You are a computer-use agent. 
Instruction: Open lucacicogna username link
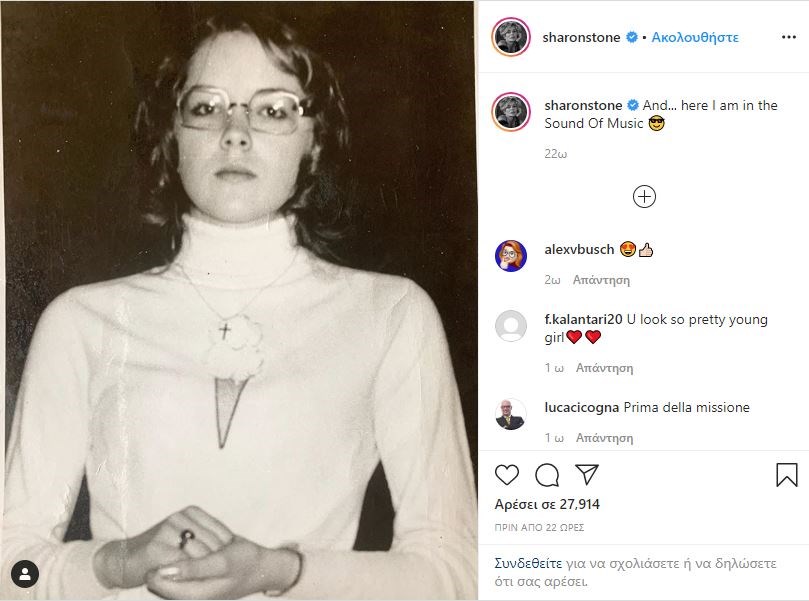(x=581, y=408)
